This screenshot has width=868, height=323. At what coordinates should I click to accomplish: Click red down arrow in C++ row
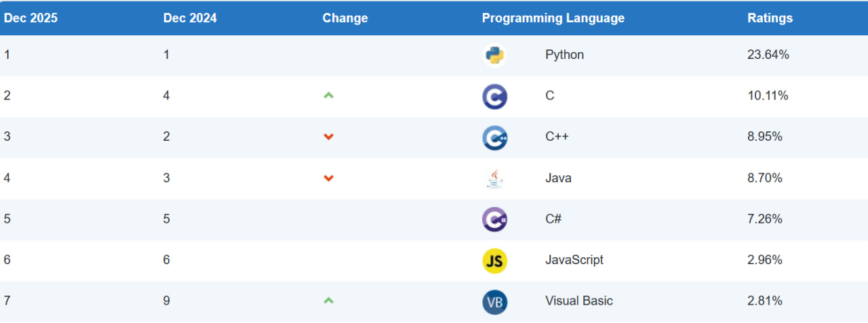tap(329, 137)
